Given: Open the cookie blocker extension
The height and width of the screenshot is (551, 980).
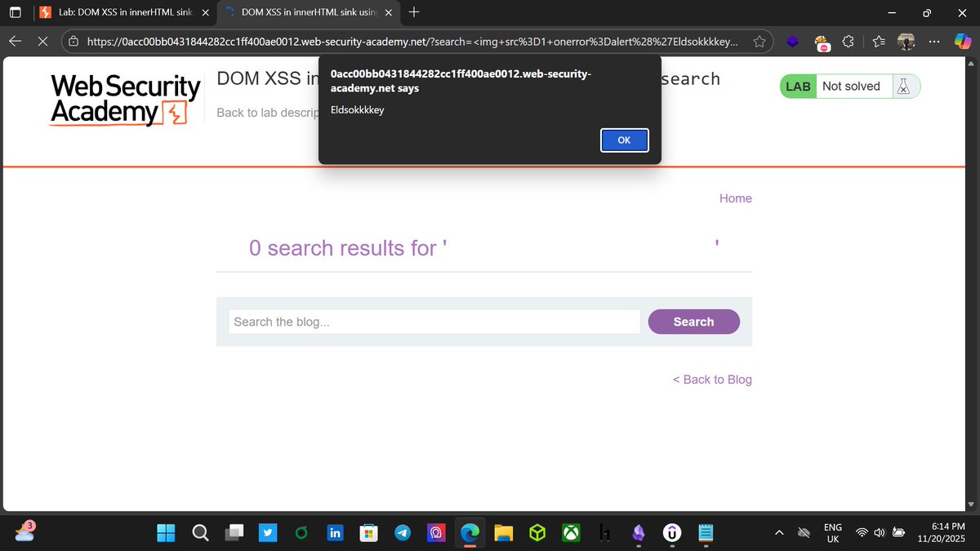Looking at the screenshot, I should coord(822,42).
